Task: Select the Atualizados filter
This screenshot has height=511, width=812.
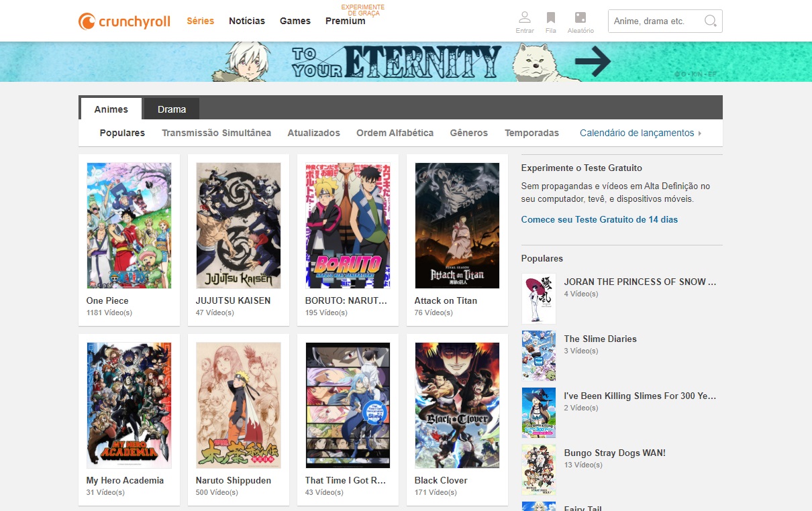Action: point(314,133)
